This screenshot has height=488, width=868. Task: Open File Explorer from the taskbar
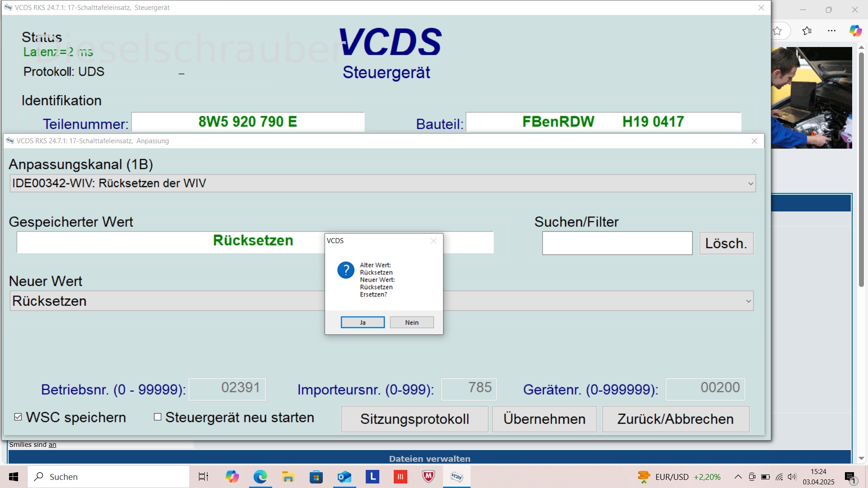point(288,477)
